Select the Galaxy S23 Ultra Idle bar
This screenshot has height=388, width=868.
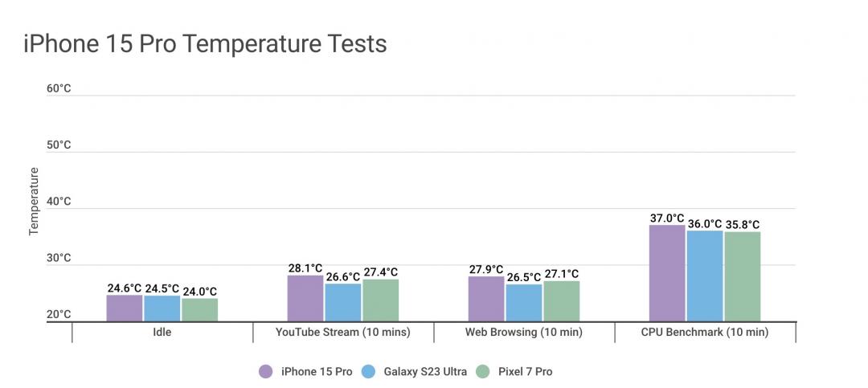(x=162, y=308)
